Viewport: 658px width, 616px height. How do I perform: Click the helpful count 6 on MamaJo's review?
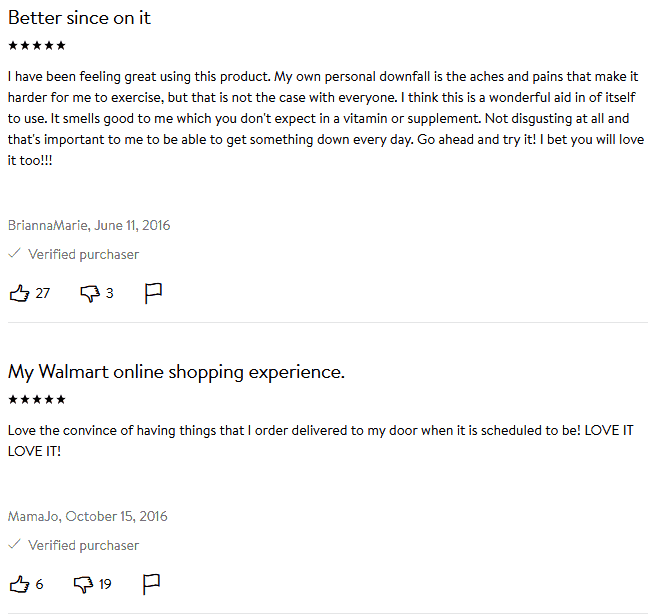click(39, 584)
